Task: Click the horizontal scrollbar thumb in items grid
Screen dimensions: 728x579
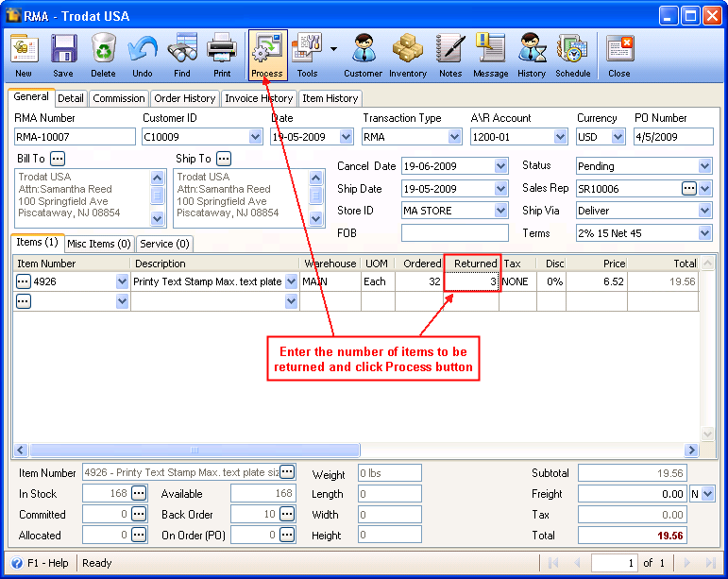Action: tap(195, 450)
